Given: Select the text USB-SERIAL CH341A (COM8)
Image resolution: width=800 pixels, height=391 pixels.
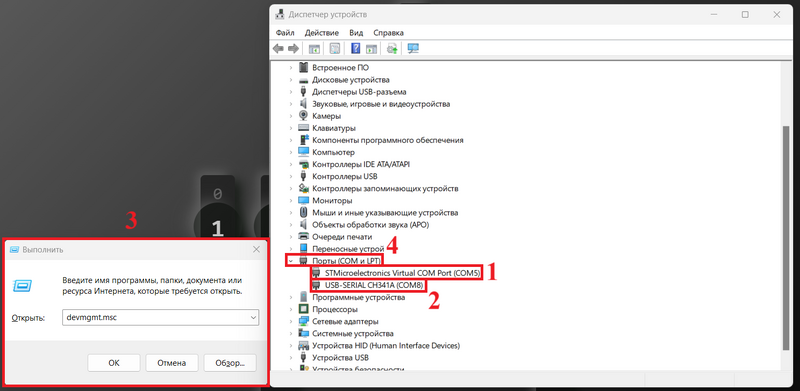Looking at the screenshot, I should (x=374, y=285).
